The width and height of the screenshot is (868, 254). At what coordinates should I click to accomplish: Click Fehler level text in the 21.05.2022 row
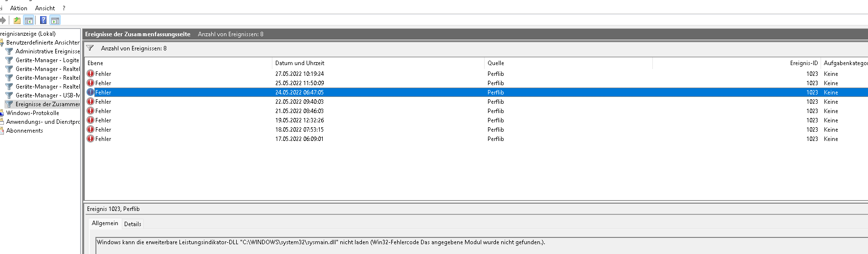103,111
